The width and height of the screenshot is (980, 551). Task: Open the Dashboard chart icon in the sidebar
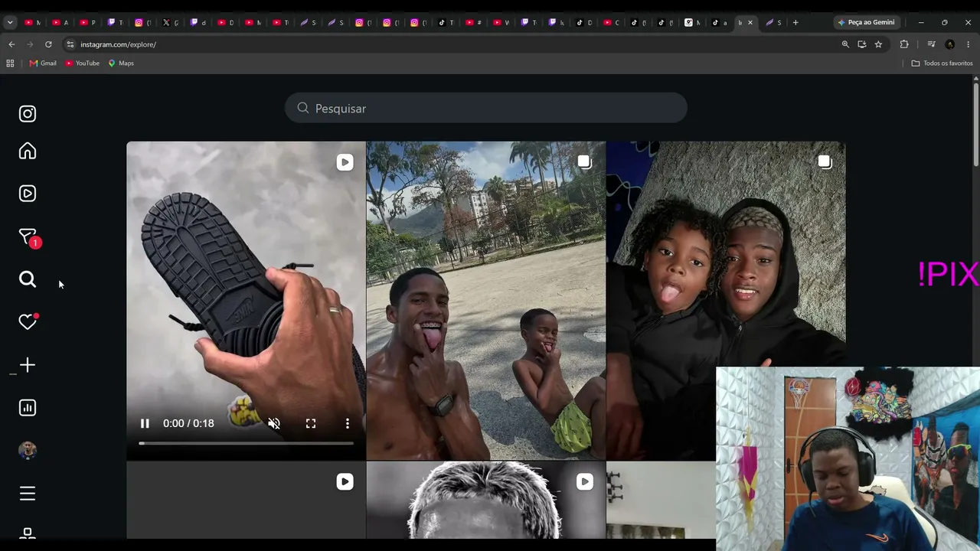(28, 408)
